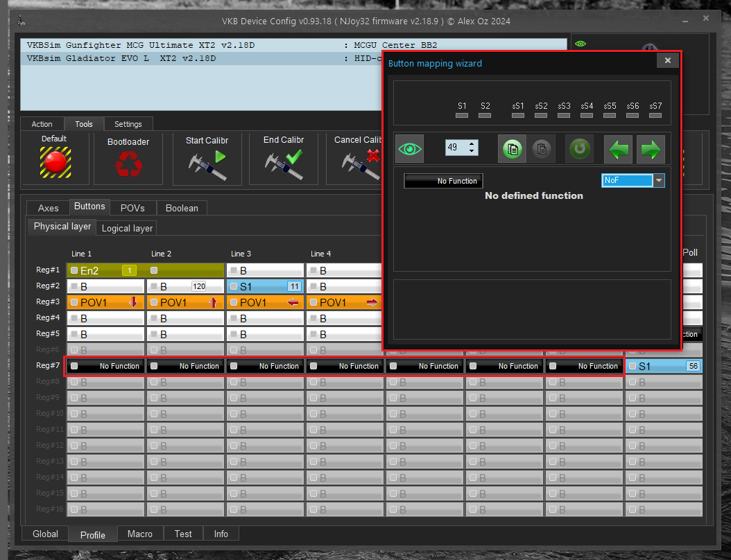Go to previous button with left green arrow
Viewport: 731px width, 560px height.
[x=619, y=149]
